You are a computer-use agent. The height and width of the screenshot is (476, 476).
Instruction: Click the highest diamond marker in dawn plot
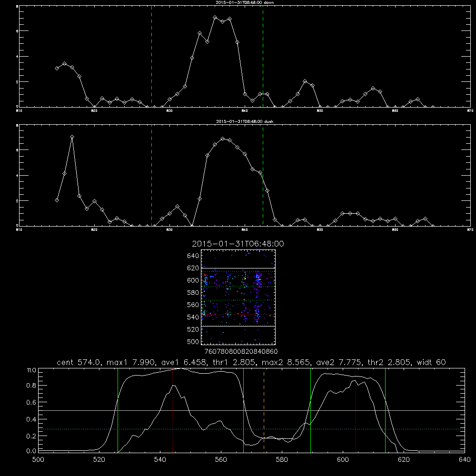click(x=215, y=18)
